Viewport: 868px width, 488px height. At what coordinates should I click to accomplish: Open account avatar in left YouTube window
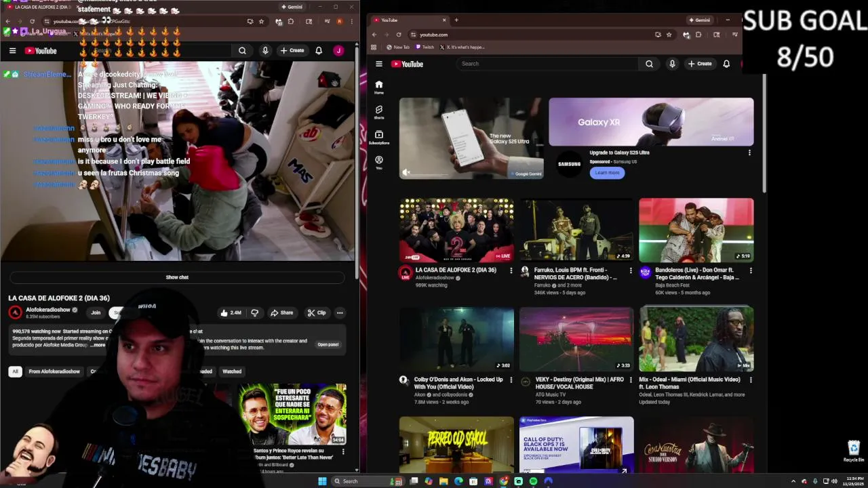tap(338, 51)
